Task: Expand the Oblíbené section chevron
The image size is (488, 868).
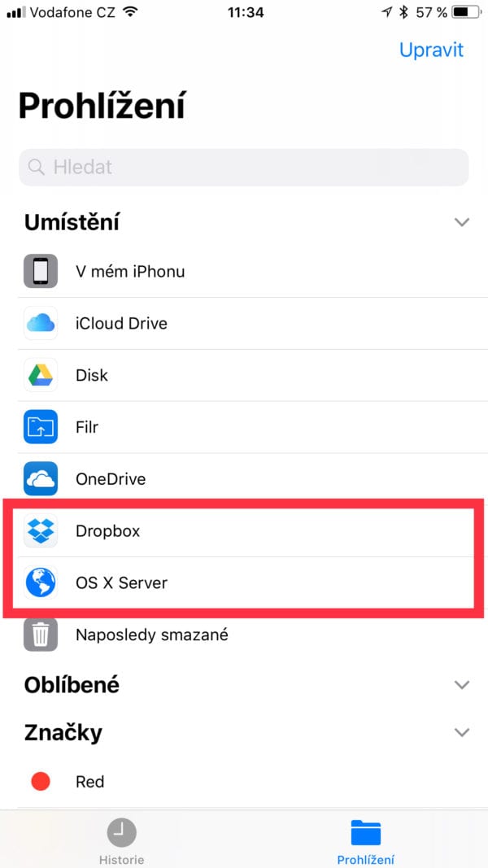Action: coord(461,685)
